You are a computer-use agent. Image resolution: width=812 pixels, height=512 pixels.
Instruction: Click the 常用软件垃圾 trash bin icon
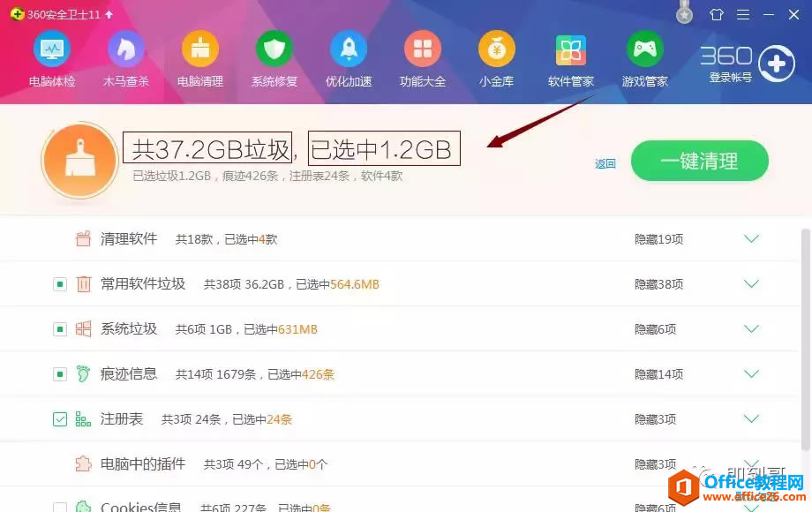(x=83, y=283)
